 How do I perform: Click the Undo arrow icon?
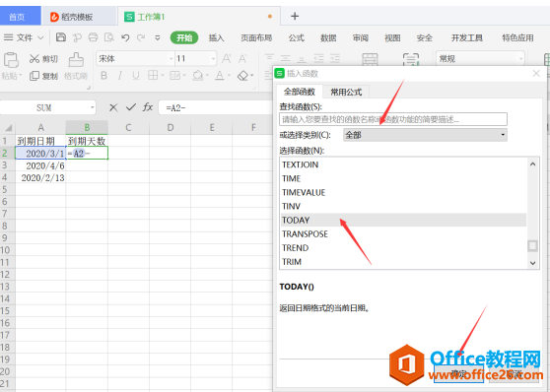coord(125,37)
